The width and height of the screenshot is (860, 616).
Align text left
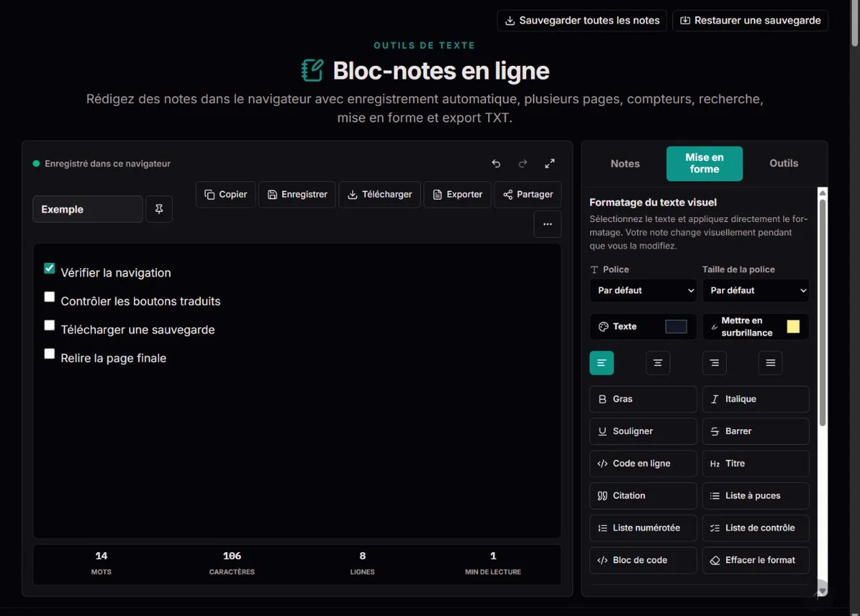pos(602,363)
